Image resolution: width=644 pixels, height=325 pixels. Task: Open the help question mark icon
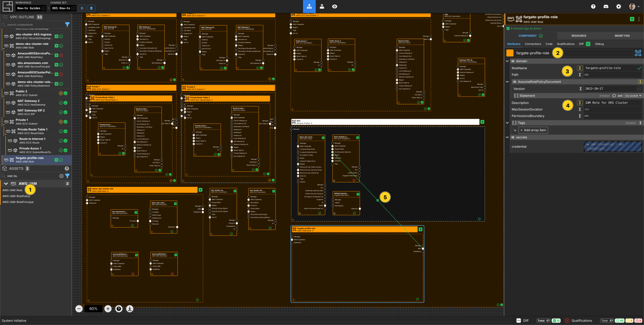tap(593, 6)
